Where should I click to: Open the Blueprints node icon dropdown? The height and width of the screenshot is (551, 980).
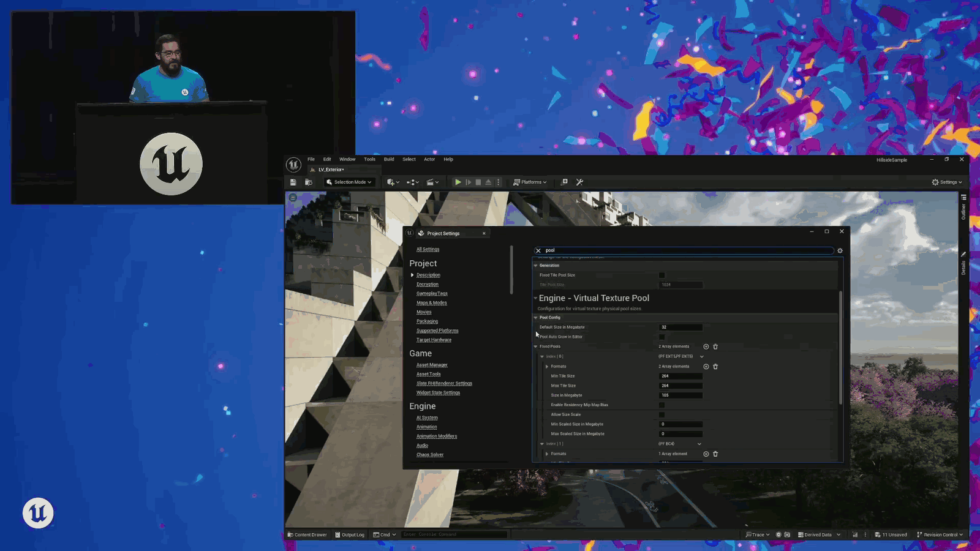(x=413, y=182)
